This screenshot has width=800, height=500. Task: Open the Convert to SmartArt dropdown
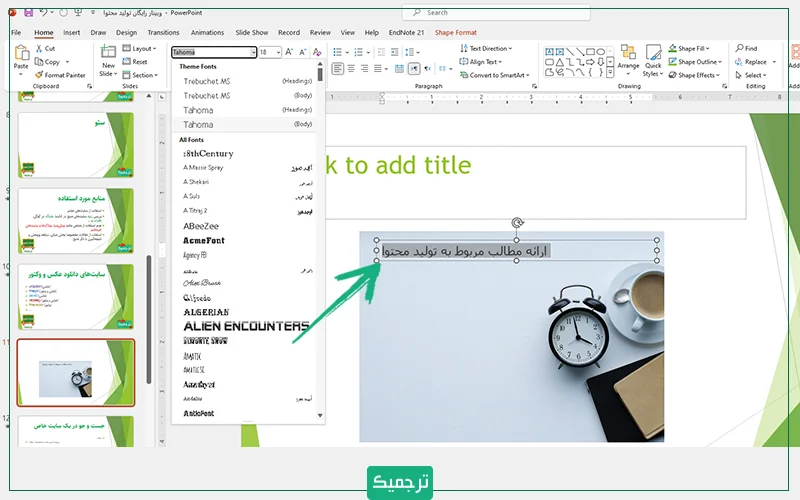click(494, 75)
